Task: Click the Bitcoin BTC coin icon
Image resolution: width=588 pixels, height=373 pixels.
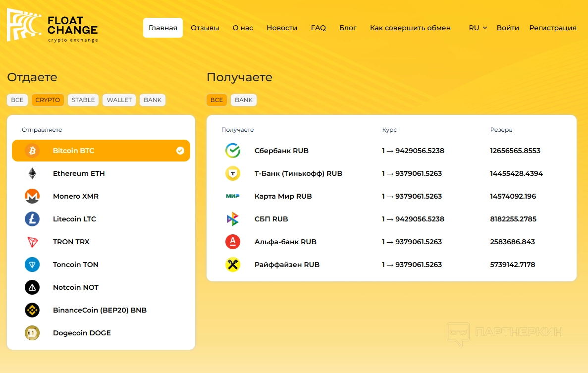Action: pos(32,151)
